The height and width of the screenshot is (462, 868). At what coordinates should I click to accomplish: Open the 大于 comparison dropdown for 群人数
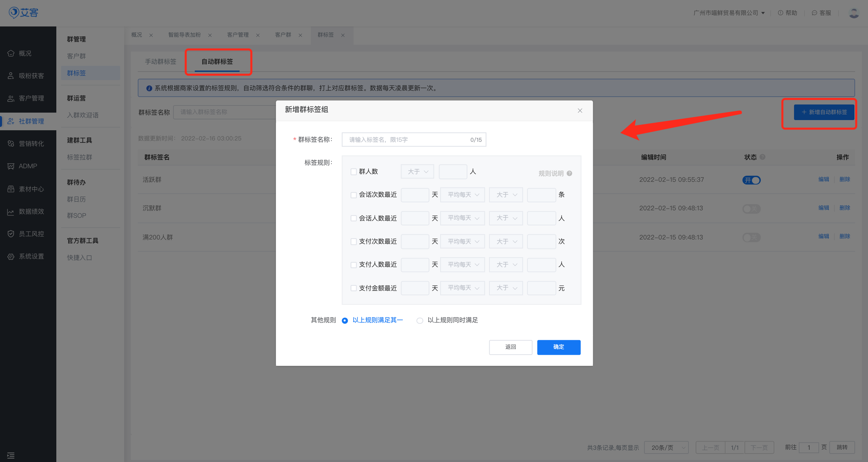(417, 171)
